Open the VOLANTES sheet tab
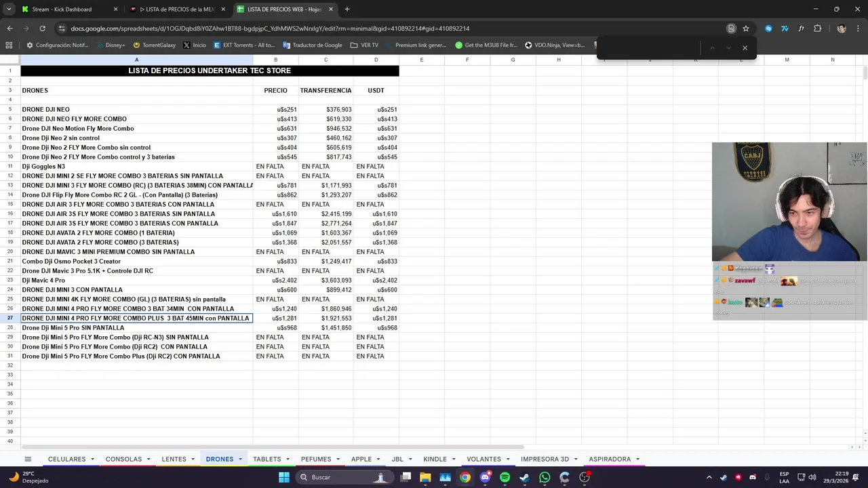Screen dimensions: 868x488 point(484,459)
